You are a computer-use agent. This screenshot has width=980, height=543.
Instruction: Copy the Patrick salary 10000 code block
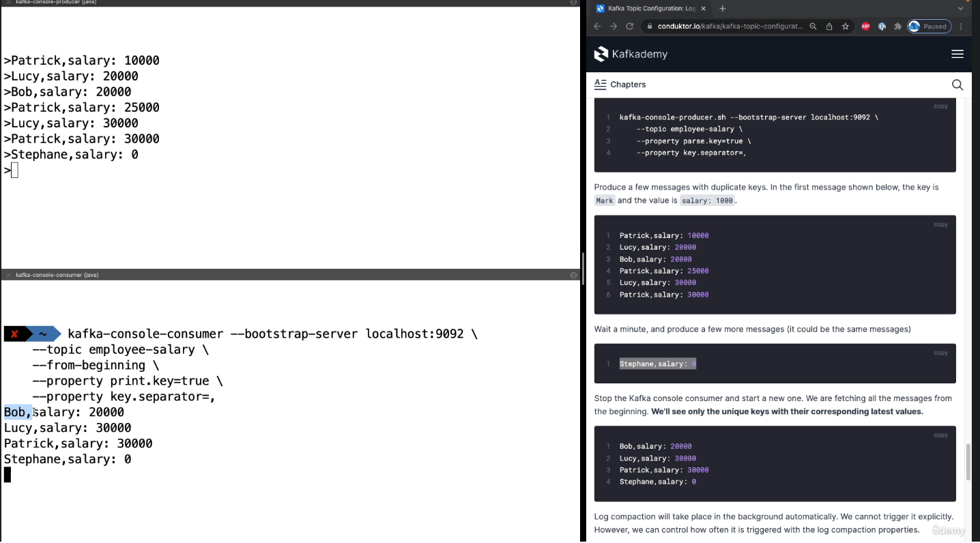pyautogui.click(x=940, y=224)
